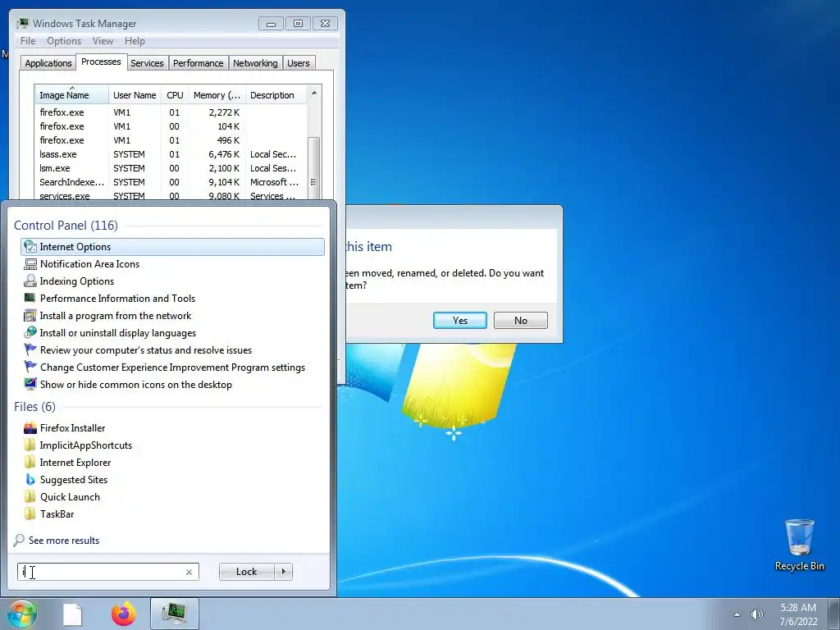Open the Windows Start orb
The height and width of the screenshot is (630, 840).
pos(21,614)
